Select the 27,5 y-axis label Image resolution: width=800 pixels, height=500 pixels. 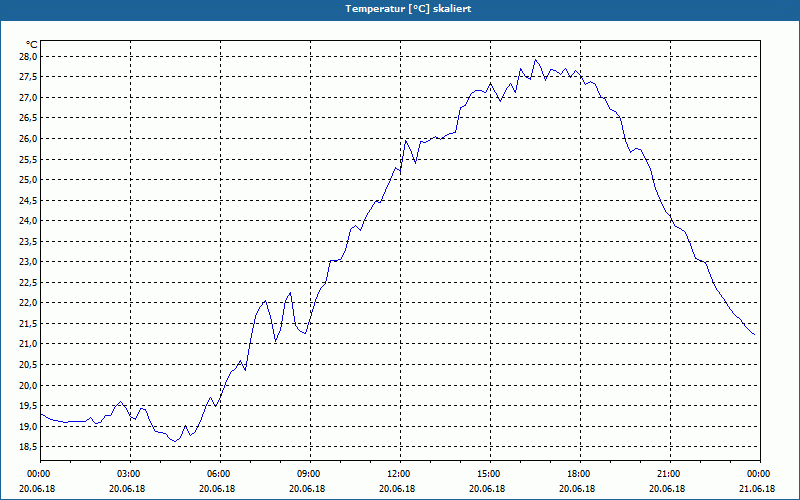pos(29,77)
